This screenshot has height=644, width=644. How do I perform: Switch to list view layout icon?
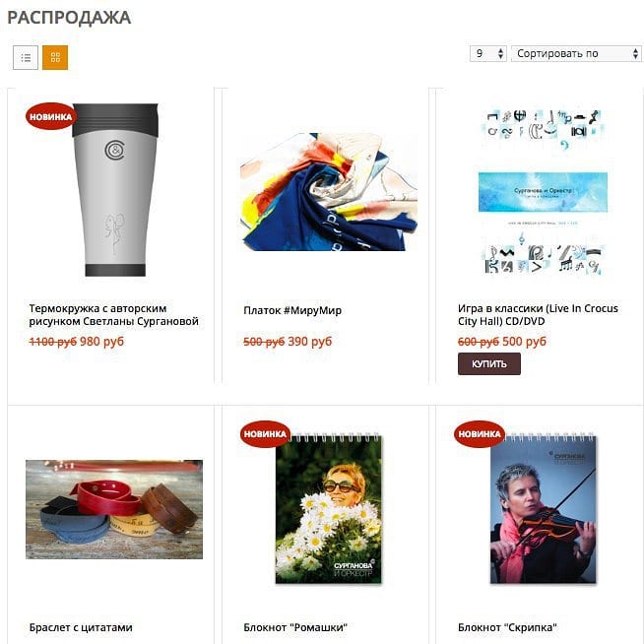click(x=26, y=57)
